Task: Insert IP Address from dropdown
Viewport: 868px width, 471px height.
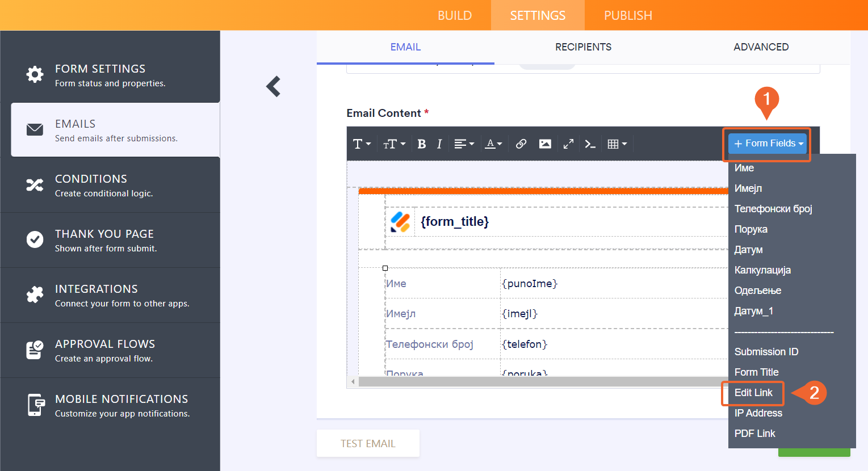Action: [792, 413]
